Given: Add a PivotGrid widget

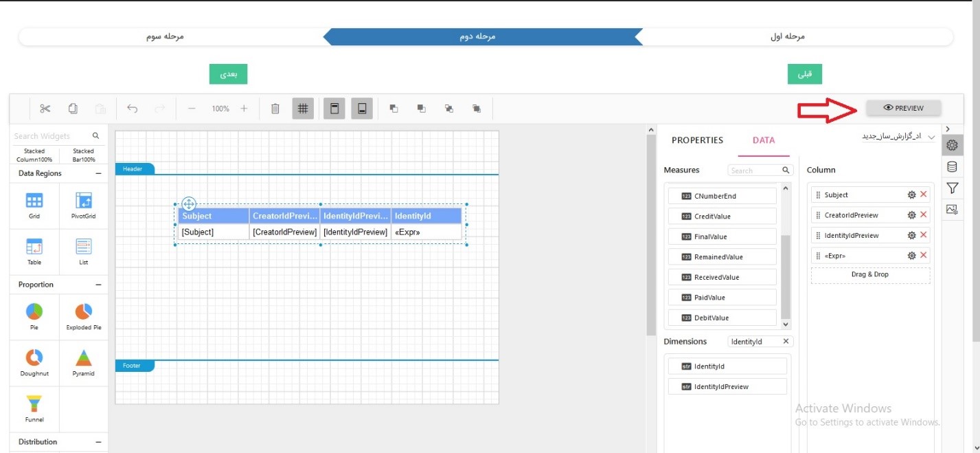Looking at the screenshot, I should 83,206.
